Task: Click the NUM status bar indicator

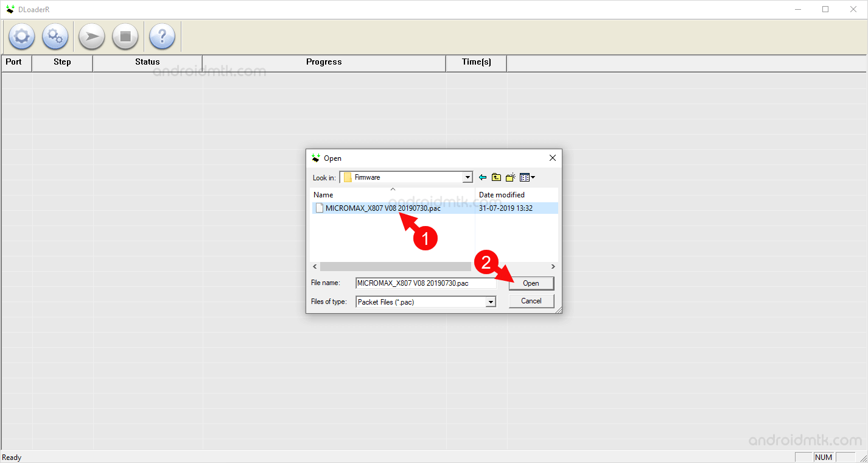Action: pyautogui.click(x=824, y=458)
